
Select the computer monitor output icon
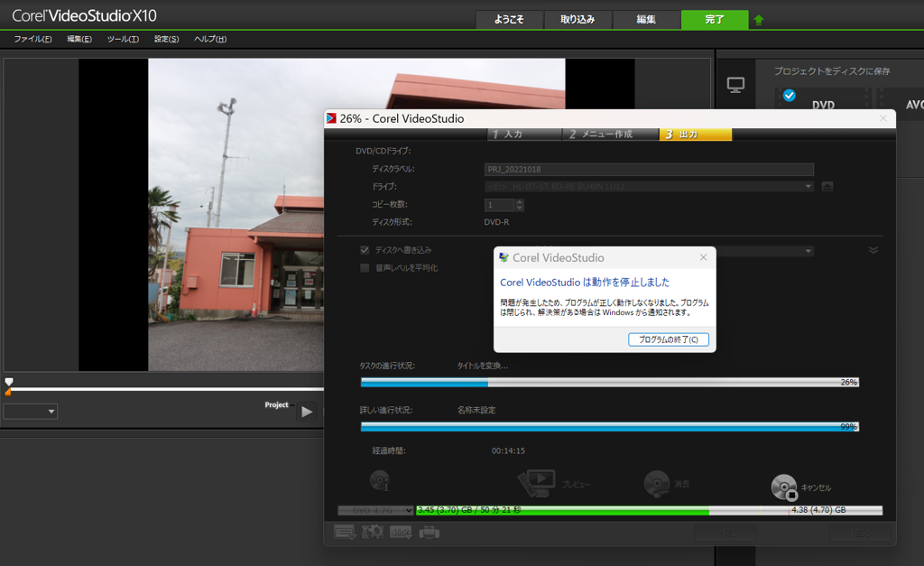[x=735, y=86]
